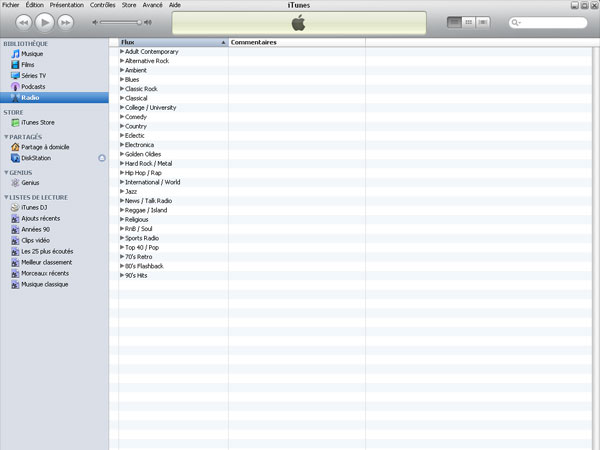Select the 80's Flashback row
The height and width of the screenshot is (450, 600).
(x=350, y=266)
